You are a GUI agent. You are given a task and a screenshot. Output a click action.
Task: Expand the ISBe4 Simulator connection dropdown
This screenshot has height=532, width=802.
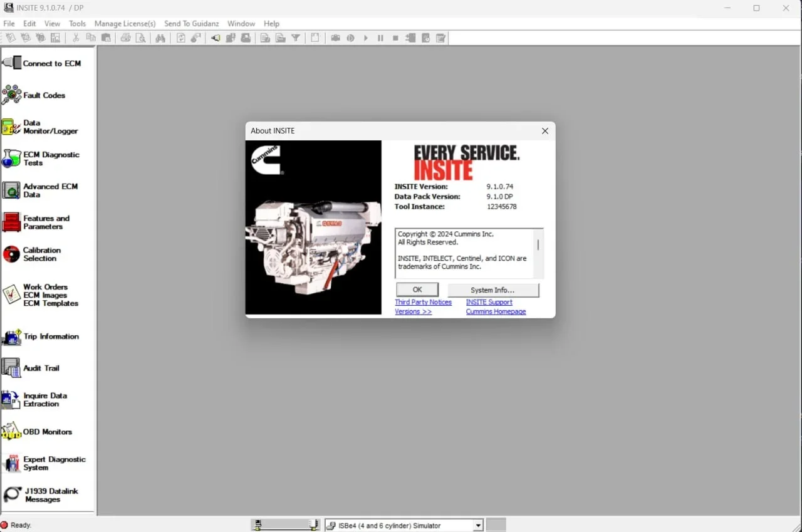point(478,526)
